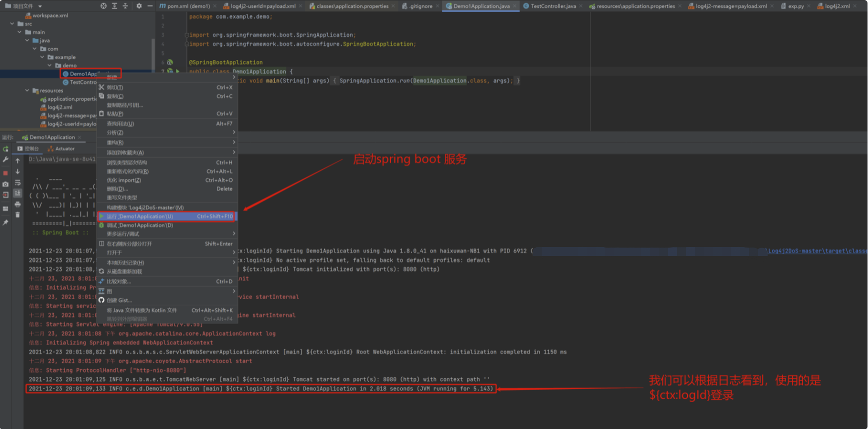The image size is (868, 429).
Task: Choose Convert Java file to Kotlin
Action: 166,310
